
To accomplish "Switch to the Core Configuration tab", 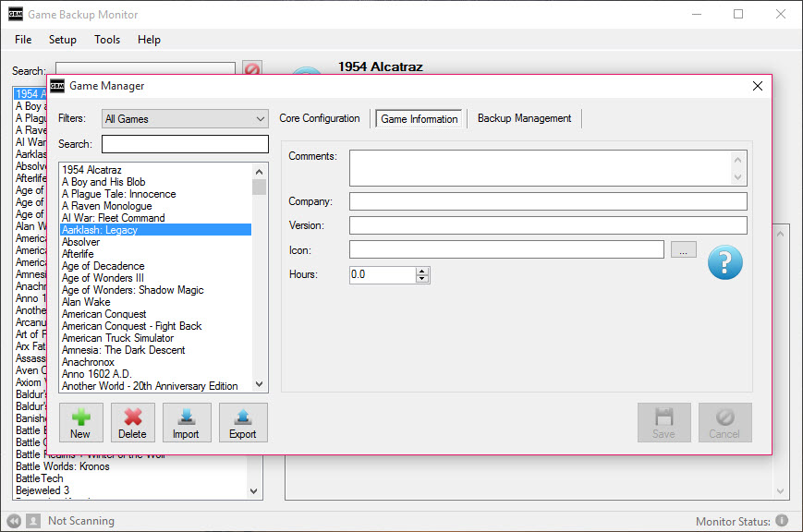I will pyautogui.click(x=320, y=118).
